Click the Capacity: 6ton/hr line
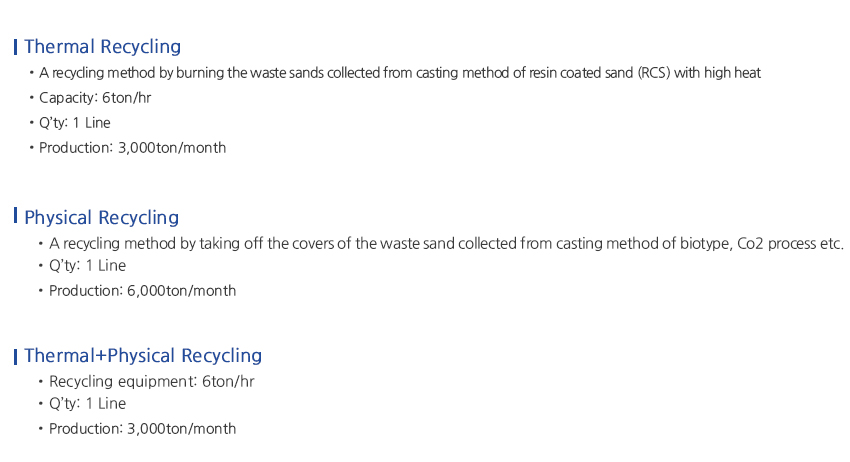This screenshot has width=850, height=462. (x=95, y=98)
